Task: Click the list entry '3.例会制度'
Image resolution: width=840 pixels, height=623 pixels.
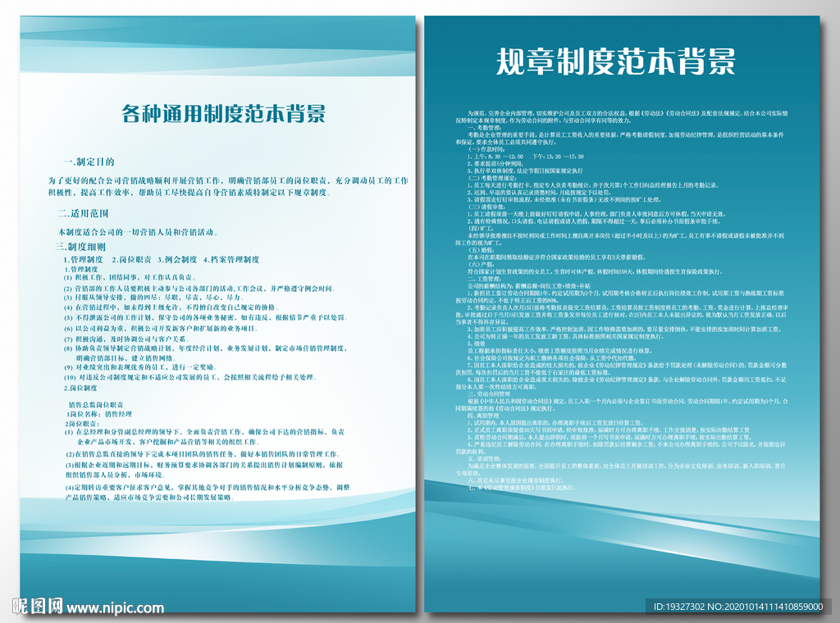Action: [x=177, y=260]
